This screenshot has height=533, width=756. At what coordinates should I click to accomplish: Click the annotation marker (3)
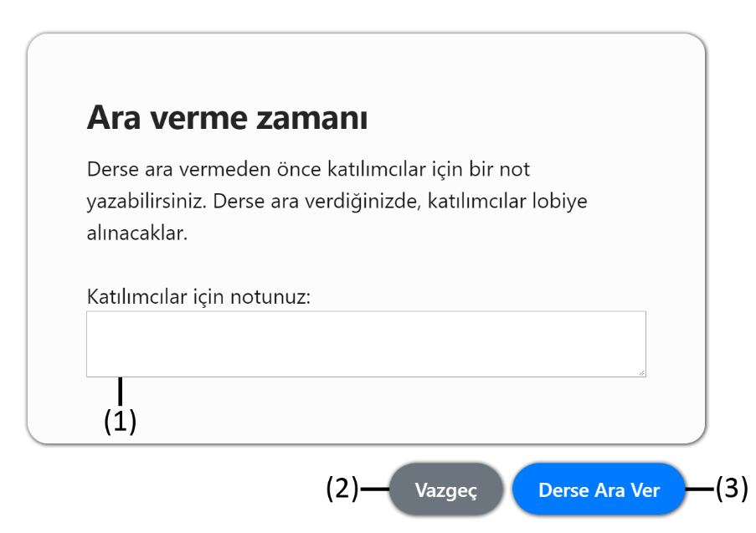732,489
